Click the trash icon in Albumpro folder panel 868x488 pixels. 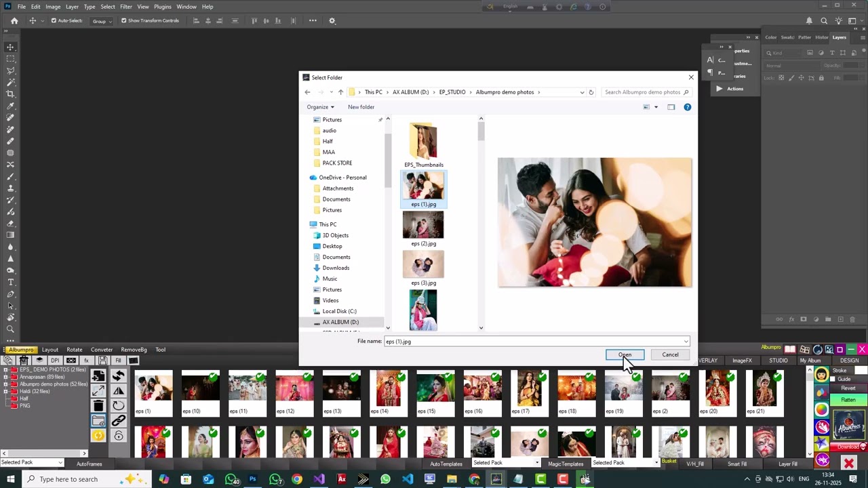[x=98, y=406]
